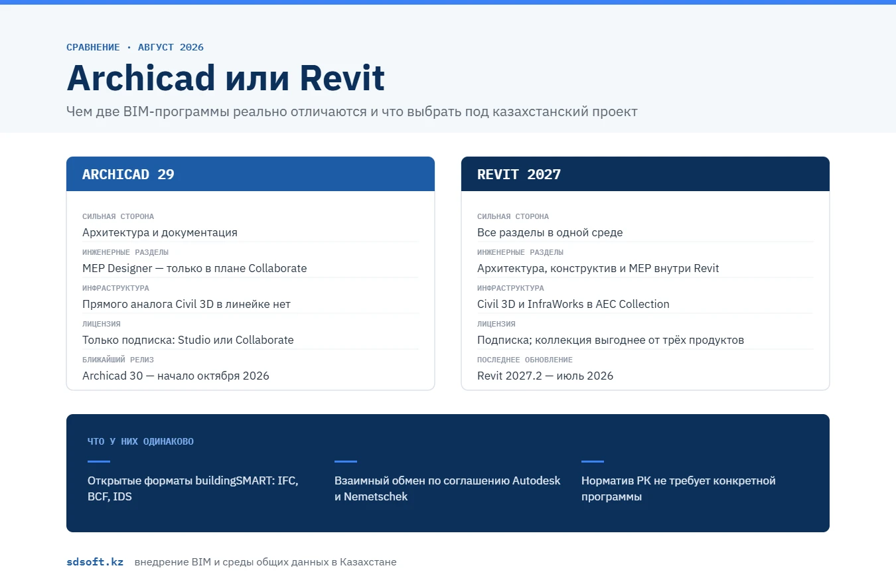The height and width of the screenshot is (588, 896).
Task: Click 'ЛИЦЕНЗИЯ' label in Revit card
Action: 496,324
